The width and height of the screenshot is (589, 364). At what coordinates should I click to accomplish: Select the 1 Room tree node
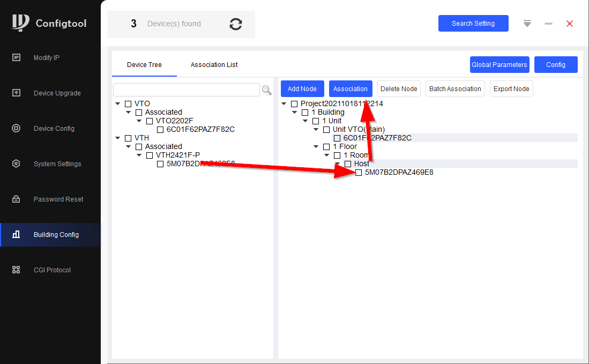tap(356, 155)
